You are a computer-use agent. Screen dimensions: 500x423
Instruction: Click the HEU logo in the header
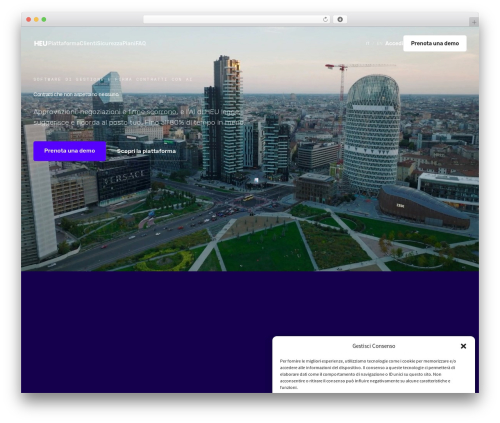pyautogui.click(x=40, y=43)
